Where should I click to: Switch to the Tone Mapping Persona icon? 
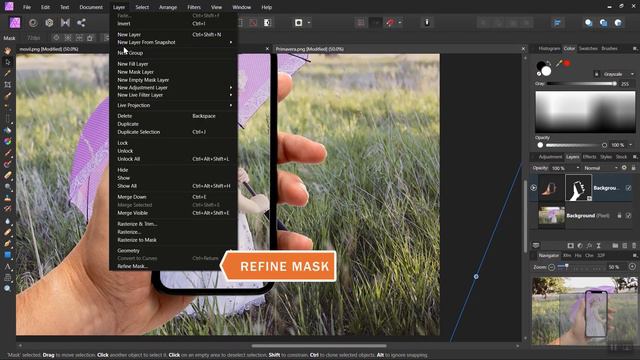click(x=65, y=23)
